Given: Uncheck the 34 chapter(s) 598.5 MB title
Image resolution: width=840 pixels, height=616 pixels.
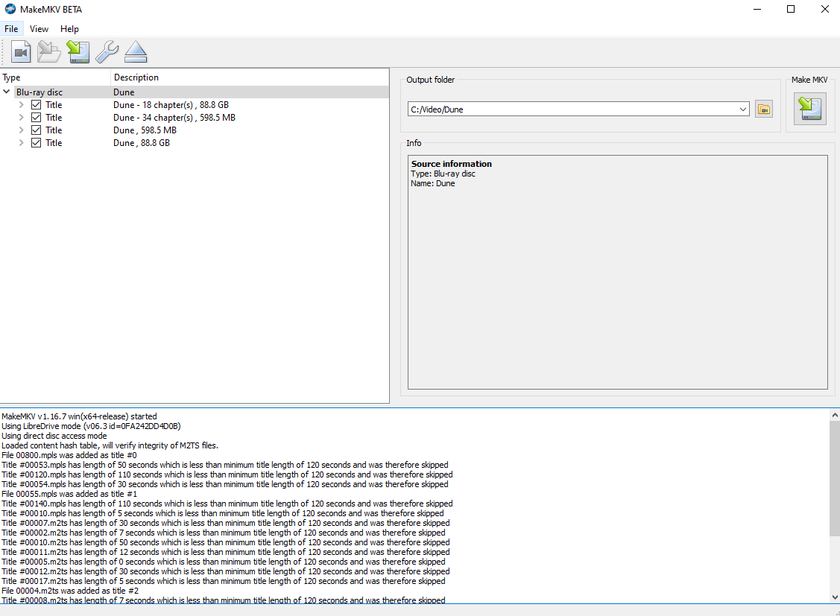Looking at the screenshot, I should pos(36,118).
